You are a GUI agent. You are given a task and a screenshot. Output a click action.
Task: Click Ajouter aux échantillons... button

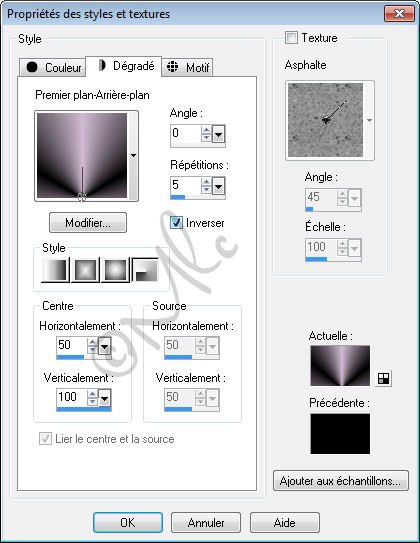coord(341,481)
